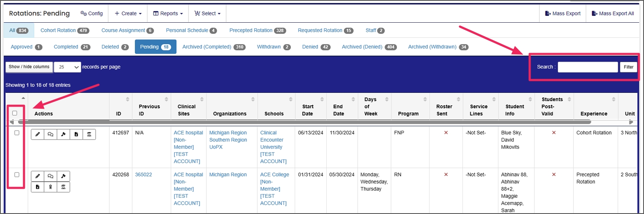This screenshot has height=214, width=644.
Task: Open the ACE College school link
Action: pyautogui.click(x=274, y=189)
